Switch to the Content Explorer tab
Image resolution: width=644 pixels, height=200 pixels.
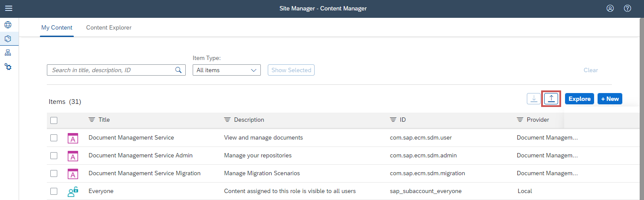(x=108, y=27)
